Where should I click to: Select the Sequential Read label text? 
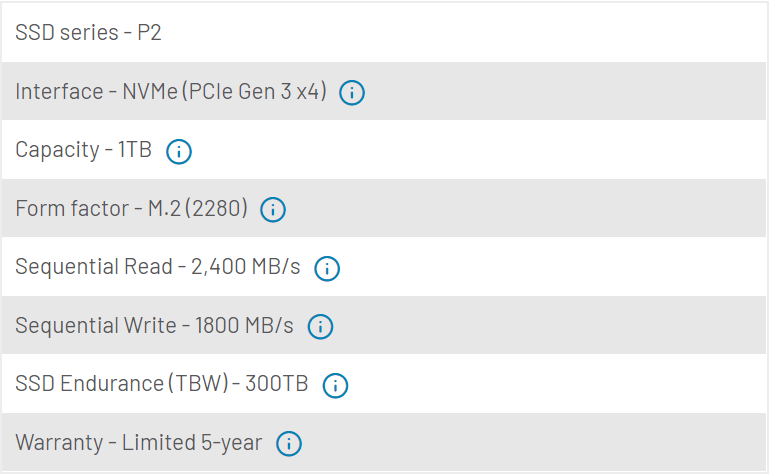94,267
